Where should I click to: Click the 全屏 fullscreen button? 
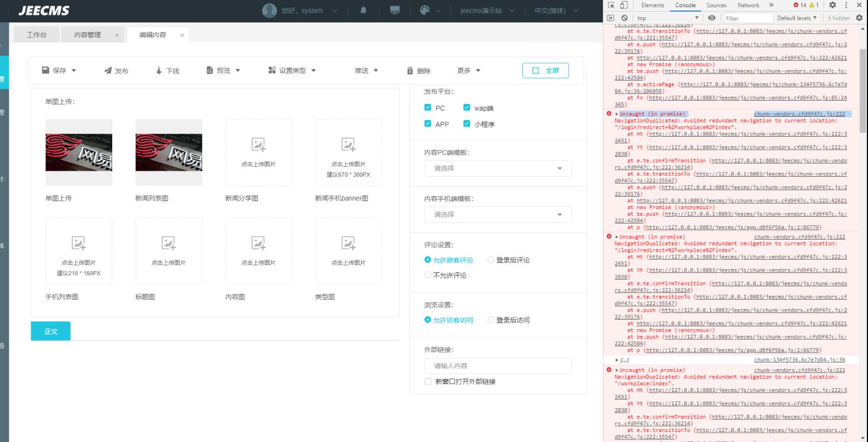546,71
